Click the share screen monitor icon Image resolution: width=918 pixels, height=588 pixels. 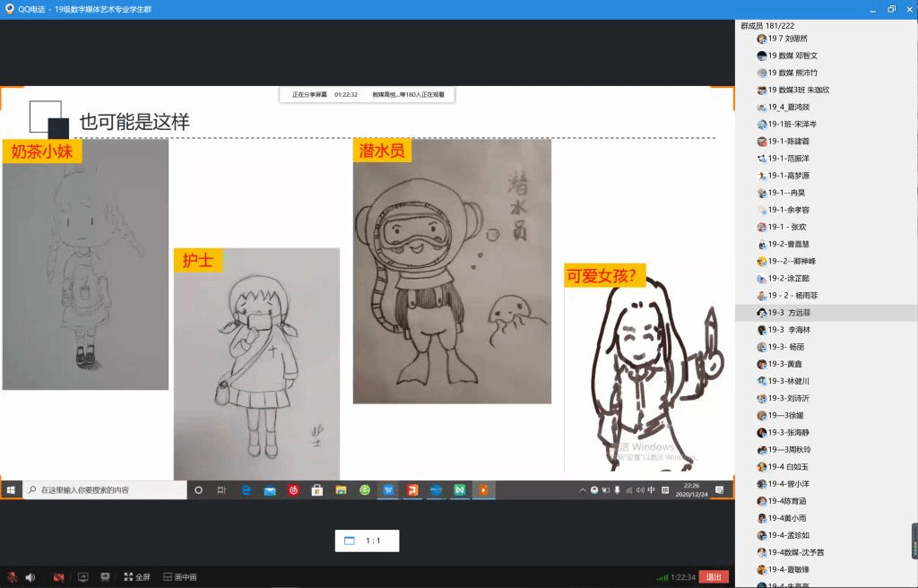[x=83, y=577]
